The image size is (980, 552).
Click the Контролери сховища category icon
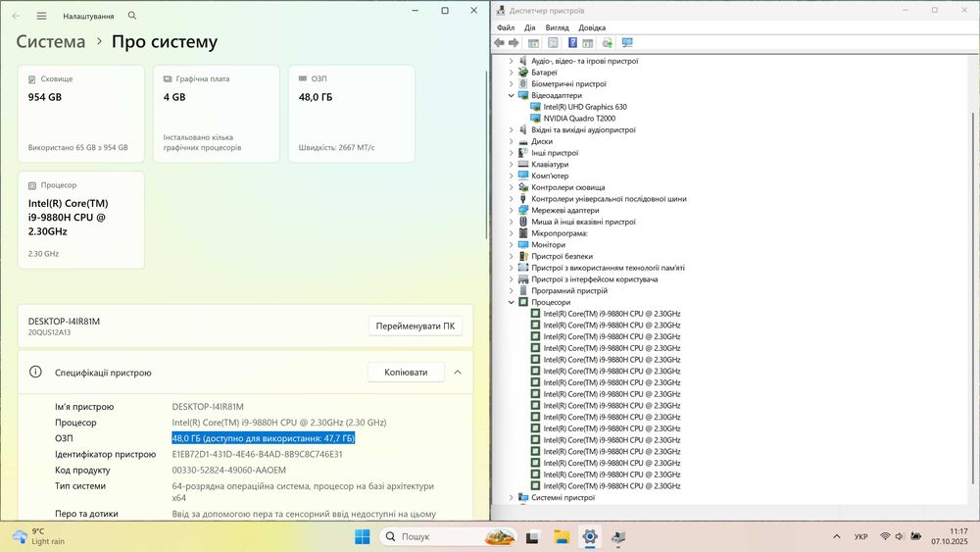click(x=523, y=187)
